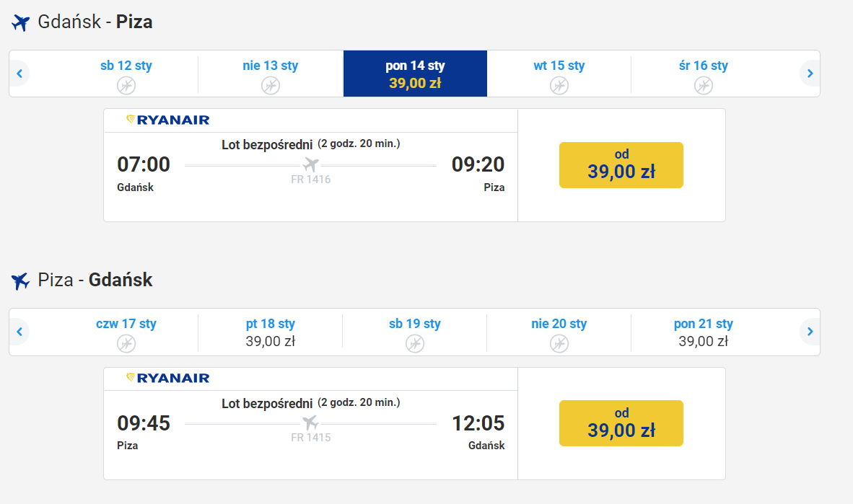Click flight number FR 1415 on the return flight
The height and width of the screenshot is (504, 853).
click(x=310, y=438)
